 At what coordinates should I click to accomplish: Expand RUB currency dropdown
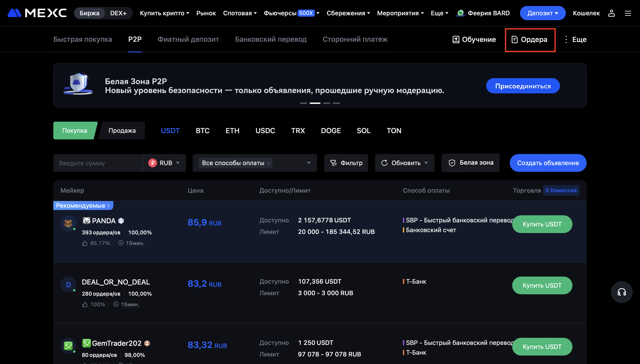pyautogui.click(x=164, y=163)
